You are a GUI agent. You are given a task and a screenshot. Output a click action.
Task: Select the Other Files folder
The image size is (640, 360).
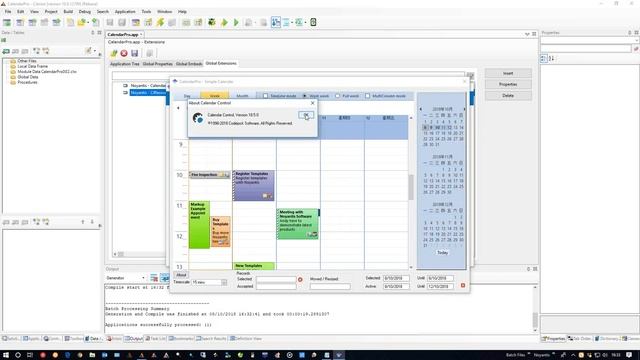click(27, 61)
